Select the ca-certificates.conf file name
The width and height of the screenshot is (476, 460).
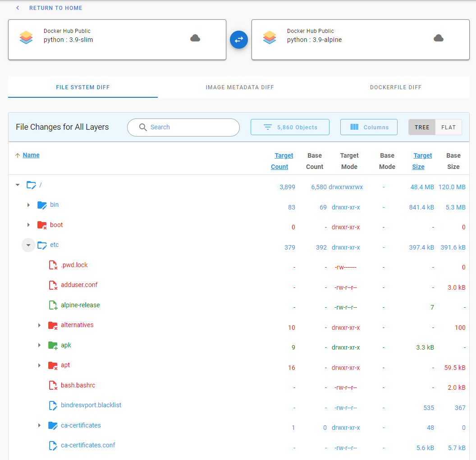(x=88, y=446)
